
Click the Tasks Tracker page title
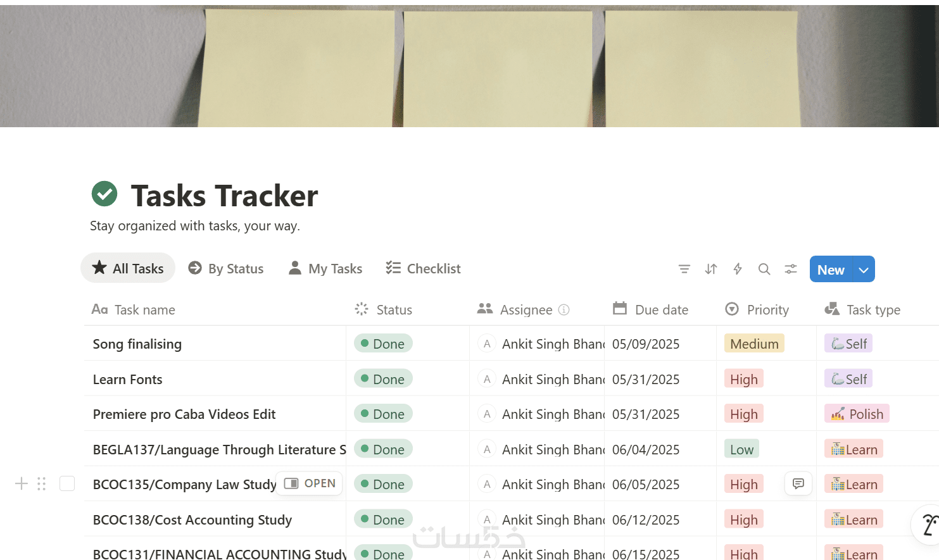pyautogui.click(x=224, y=196)
